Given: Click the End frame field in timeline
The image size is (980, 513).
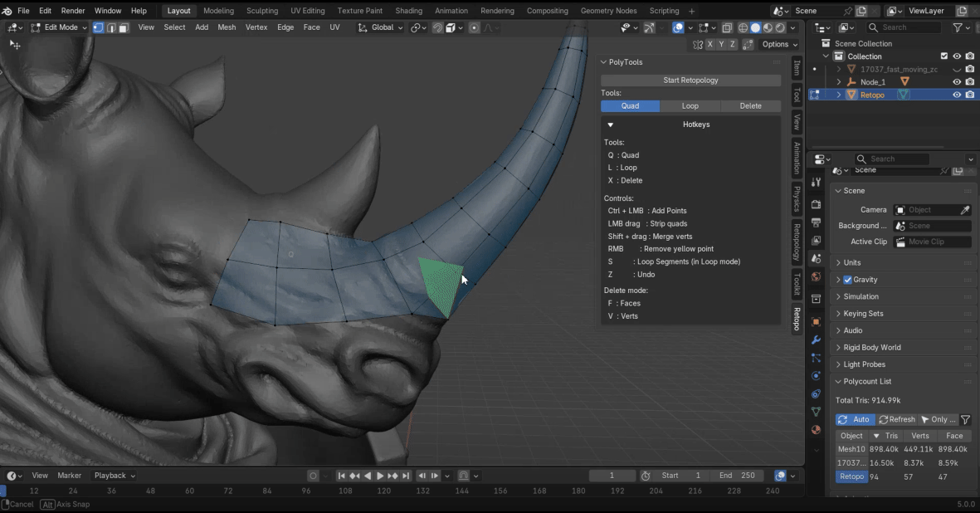Looking at the screenshot, I should tap(736, 476).
